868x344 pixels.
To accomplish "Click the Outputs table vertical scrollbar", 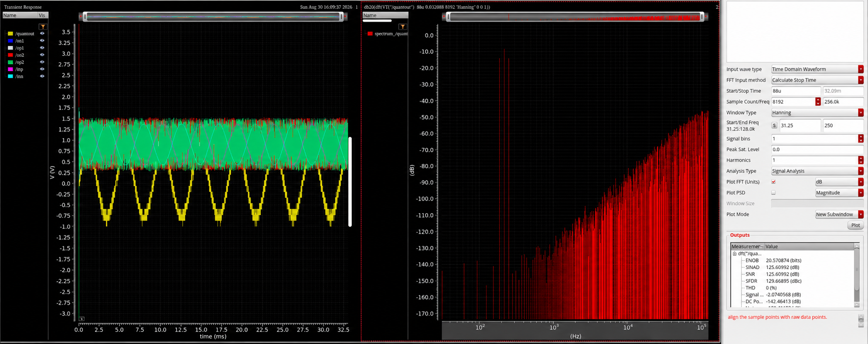I will pyautogui.click(x=857, y=276).
